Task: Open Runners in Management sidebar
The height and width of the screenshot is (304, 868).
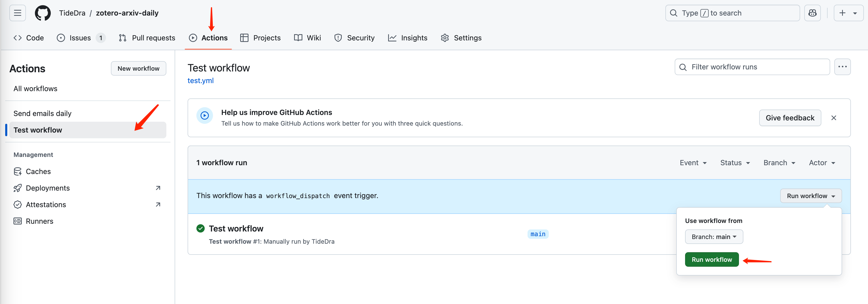Action: click(39, 221)
